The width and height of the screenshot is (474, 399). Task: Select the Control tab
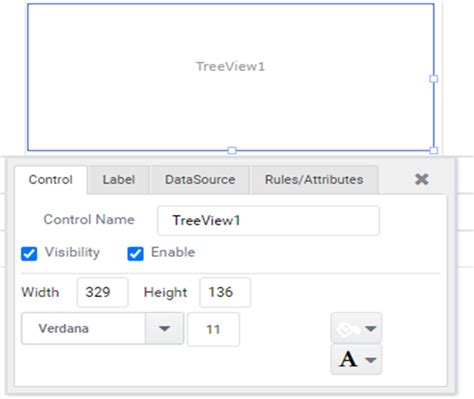[51, 180]
